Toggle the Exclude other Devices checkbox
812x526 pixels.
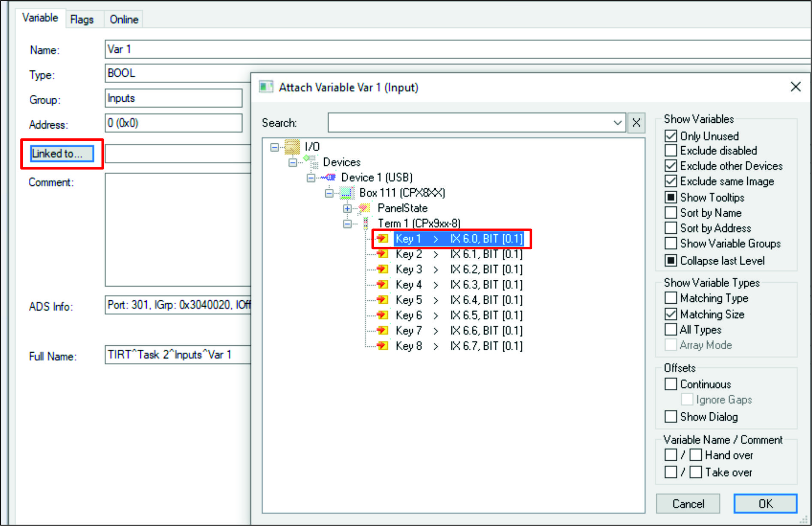tap(670, 166)
